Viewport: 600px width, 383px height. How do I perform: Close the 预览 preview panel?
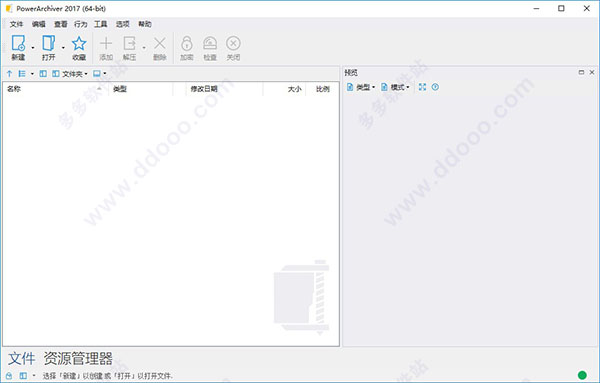click(592, 72)
